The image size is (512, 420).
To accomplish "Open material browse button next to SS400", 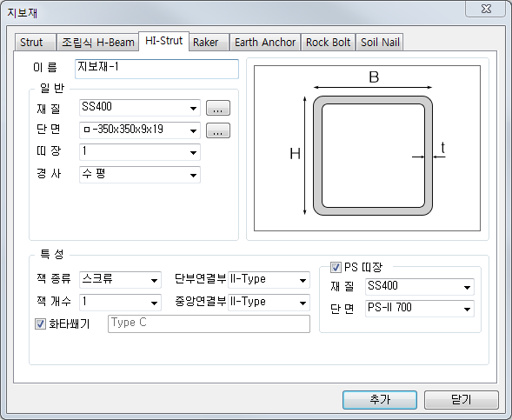I will pyautogui.click(x=218, y=108).
